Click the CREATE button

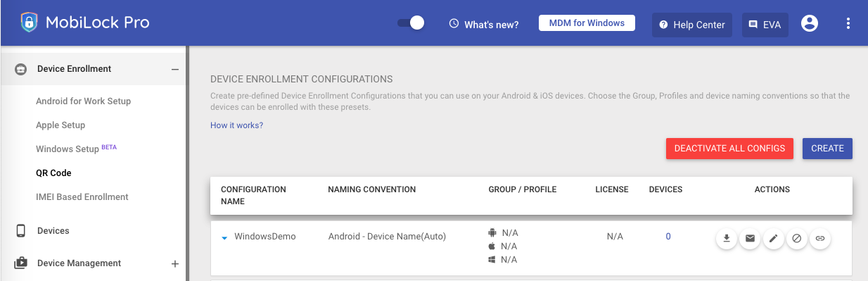tap(827, 149)
